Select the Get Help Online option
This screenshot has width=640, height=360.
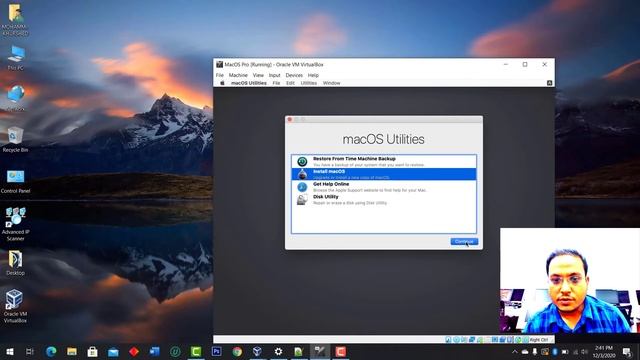coord(384,187)
